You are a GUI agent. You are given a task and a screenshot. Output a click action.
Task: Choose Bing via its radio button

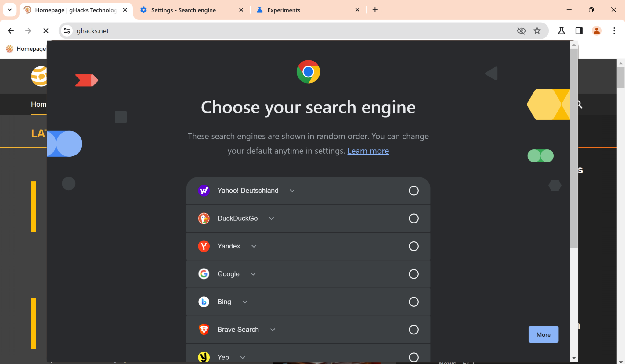point(414,302)
